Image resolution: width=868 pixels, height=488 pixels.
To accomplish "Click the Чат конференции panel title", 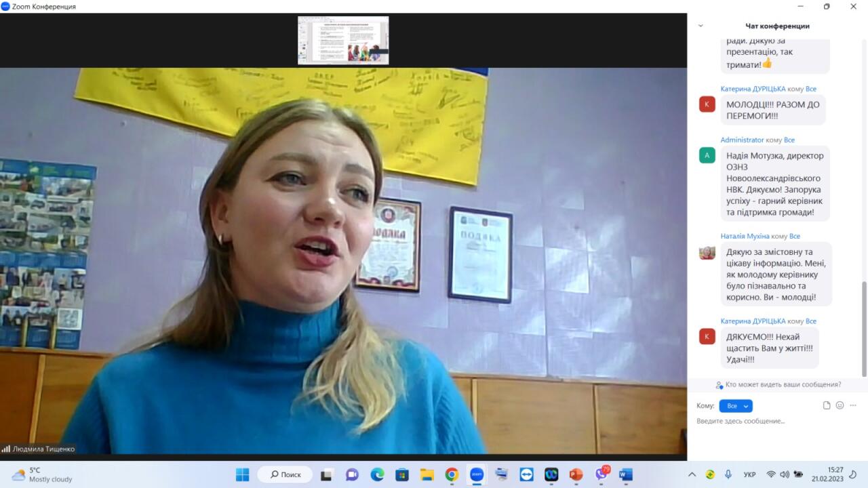I will [777, 26].
